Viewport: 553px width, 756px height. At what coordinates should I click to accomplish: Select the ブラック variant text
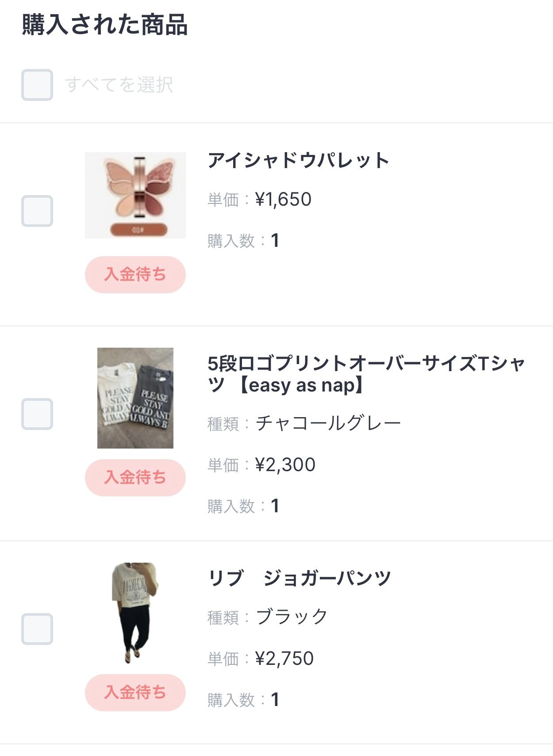(x=292, y=617)
